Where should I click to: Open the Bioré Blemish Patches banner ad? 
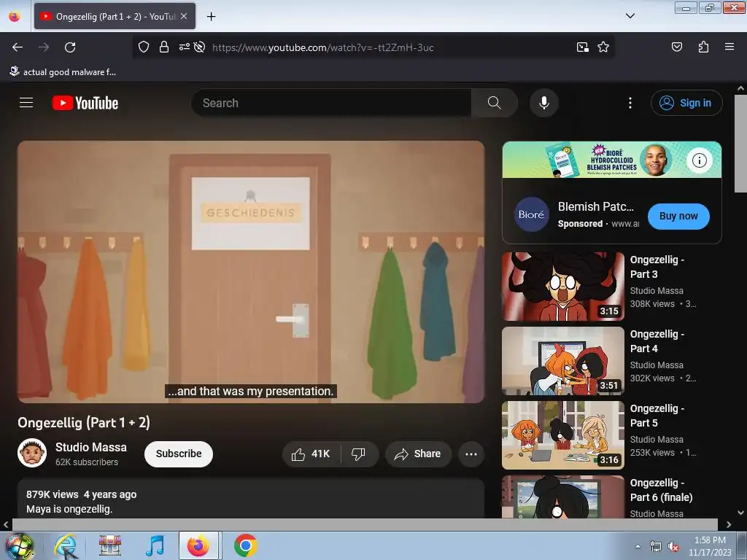pyautogui.click(x=612, y=160)
